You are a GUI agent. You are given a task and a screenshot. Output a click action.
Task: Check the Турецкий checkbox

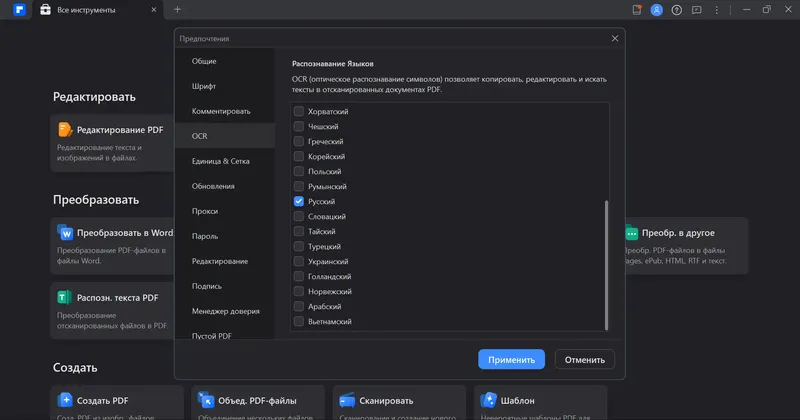coord(298,246)
